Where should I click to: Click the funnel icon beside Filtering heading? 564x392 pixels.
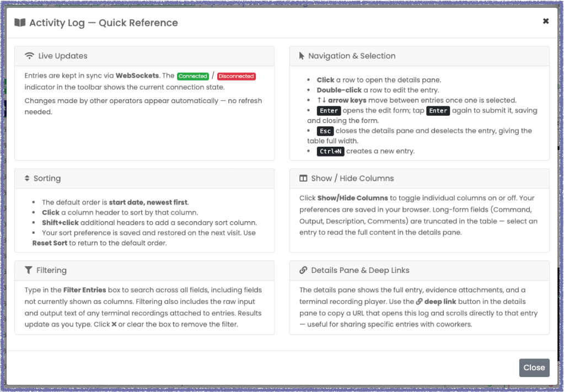click(29, 270)
